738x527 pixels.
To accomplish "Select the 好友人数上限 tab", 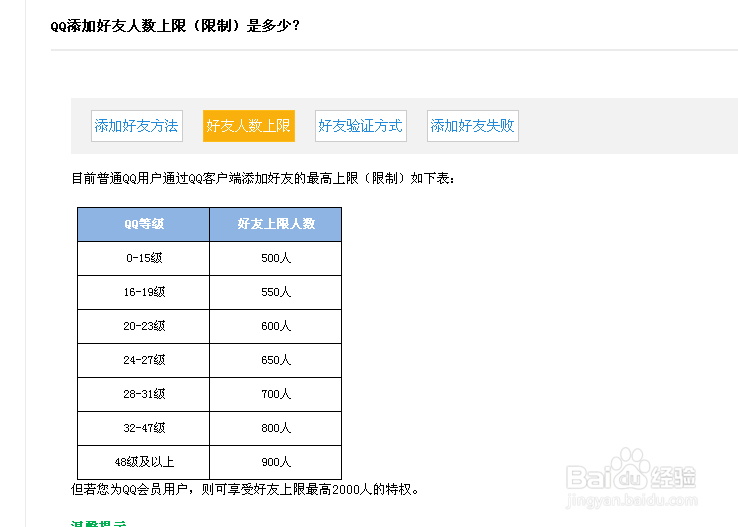I will coord(249,126).
